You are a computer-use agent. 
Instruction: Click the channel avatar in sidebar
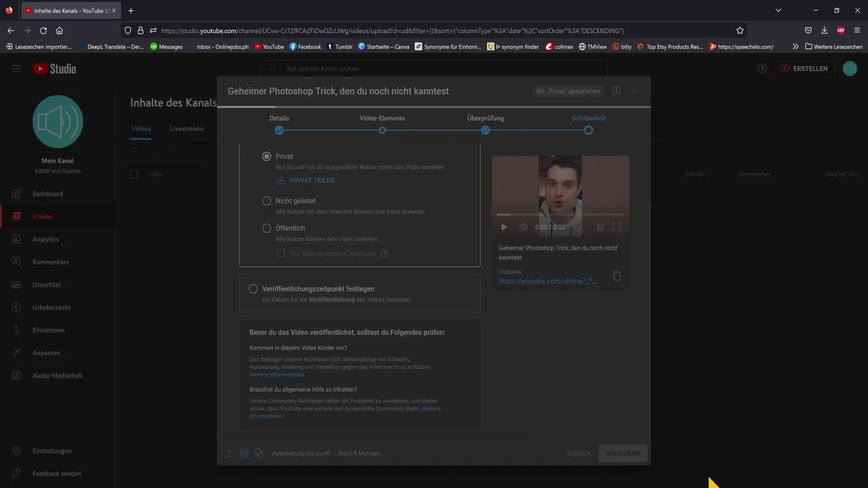pyautogui.click(x=58, y=122)
